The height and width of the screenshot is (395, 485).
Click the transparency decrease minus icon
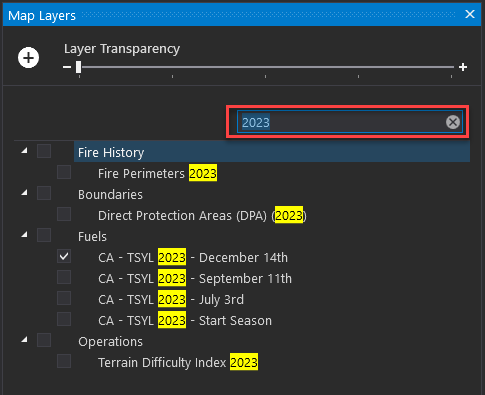tap(67, 67)
